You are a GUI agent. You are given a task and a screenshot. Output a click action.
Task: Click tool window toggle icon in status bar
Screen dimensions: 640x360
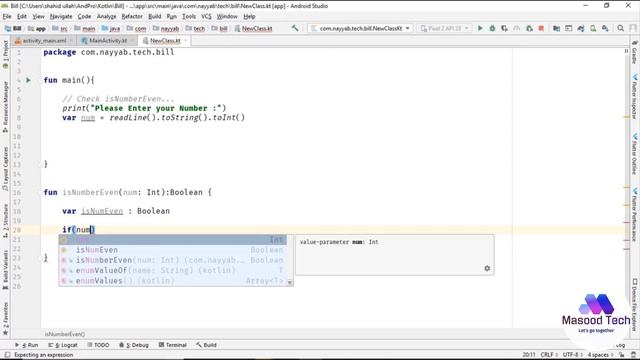pos(7,355)
